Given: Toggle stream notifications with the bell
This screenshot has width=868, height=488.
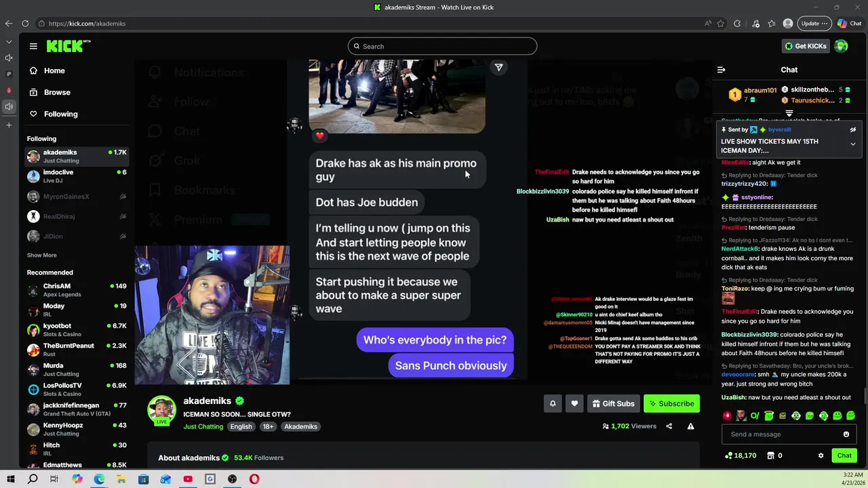Looking at the screenshot, I should point(553,403).
